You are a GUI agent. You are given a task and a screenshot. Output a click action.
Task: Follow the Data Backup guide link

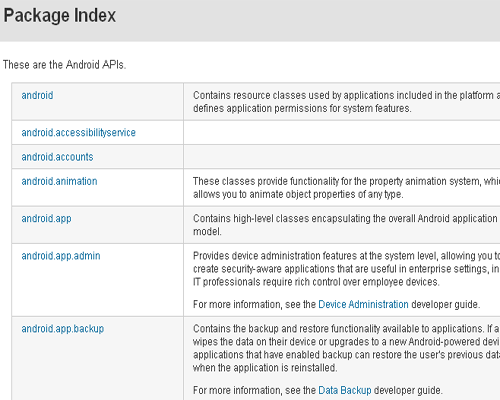(x=345, y=390)
